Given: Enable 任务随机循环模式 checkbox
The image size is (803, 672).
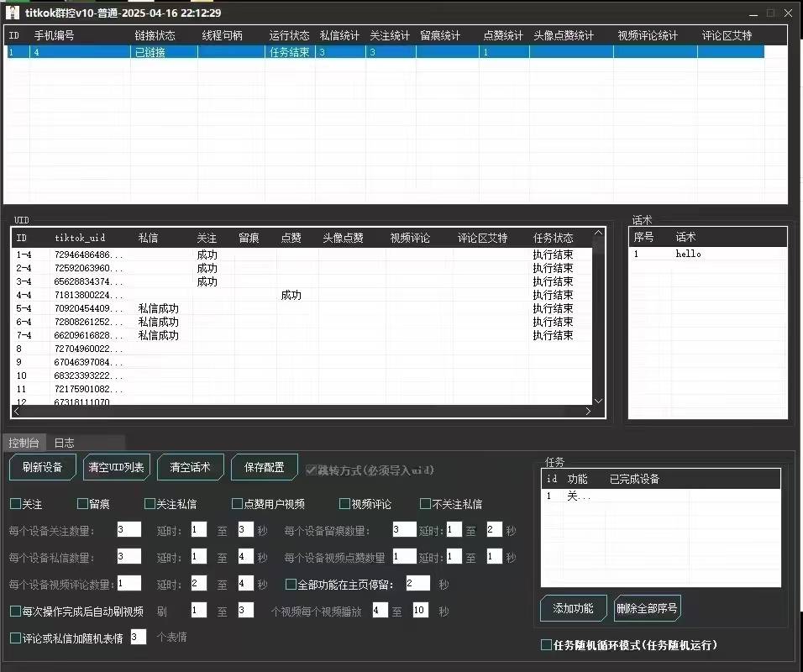Looking at the screenshot, I should (547, 645).
